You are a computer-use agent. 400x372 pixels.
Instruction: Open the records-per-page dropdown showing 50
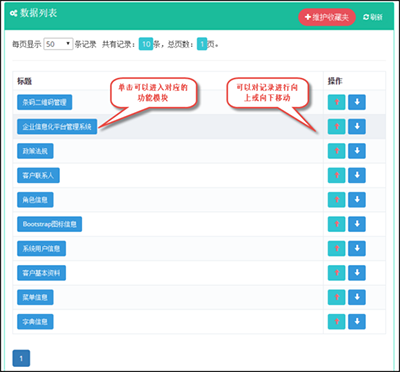tap(58, 44)
